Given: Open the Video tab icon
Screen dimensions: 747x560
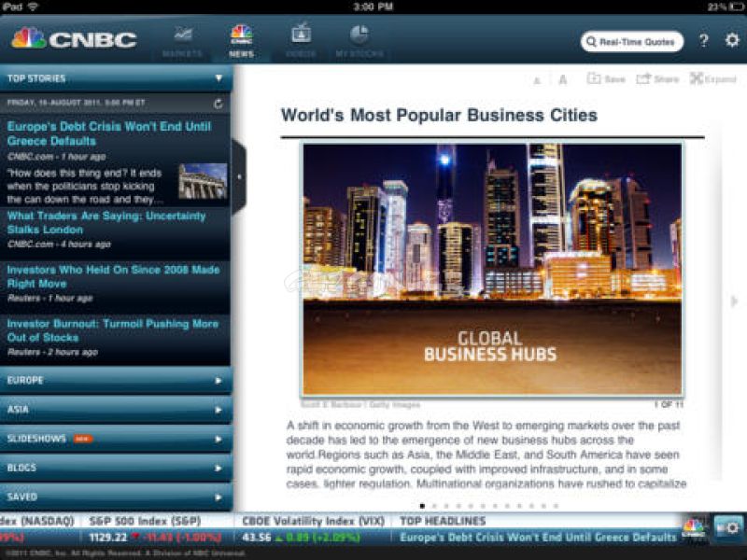Looking at the screenshot, I should pos(301,34).
